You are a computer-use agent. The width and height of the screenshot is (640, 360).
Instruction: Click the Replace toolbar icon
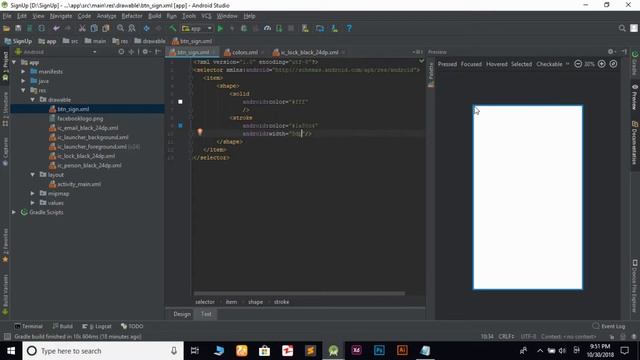coord(132,29)
